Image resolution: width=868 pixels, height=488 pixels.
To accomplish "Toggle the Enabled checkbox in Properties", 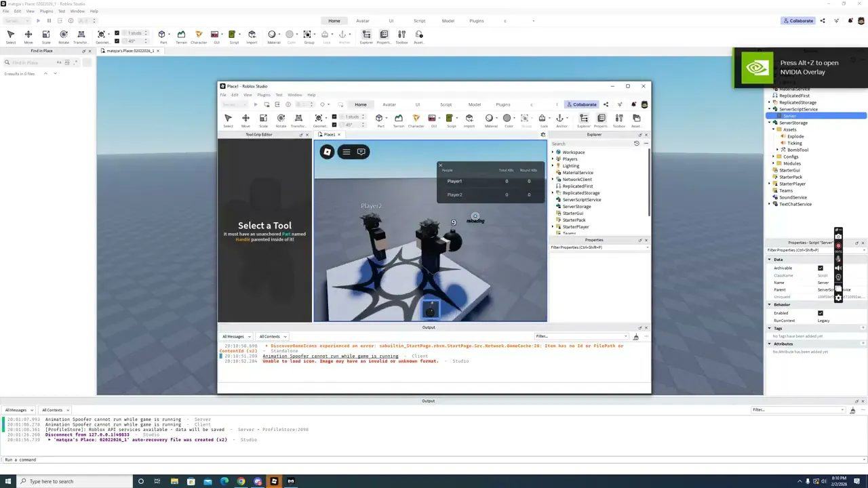I will (x=821, y=313).
